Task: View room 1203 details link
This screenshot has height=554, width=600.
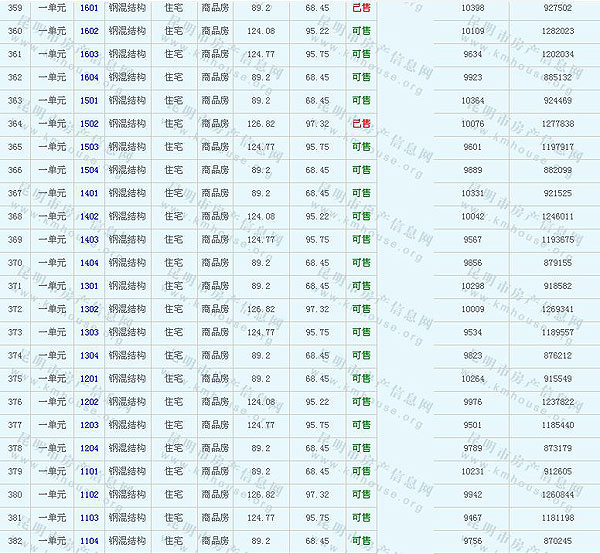Action: pos(89,425)
